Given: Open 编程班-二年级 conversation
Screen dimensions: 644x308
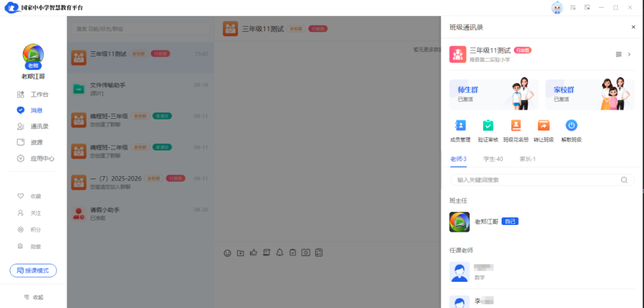Looking at the screenshot, I should (141, 151).
